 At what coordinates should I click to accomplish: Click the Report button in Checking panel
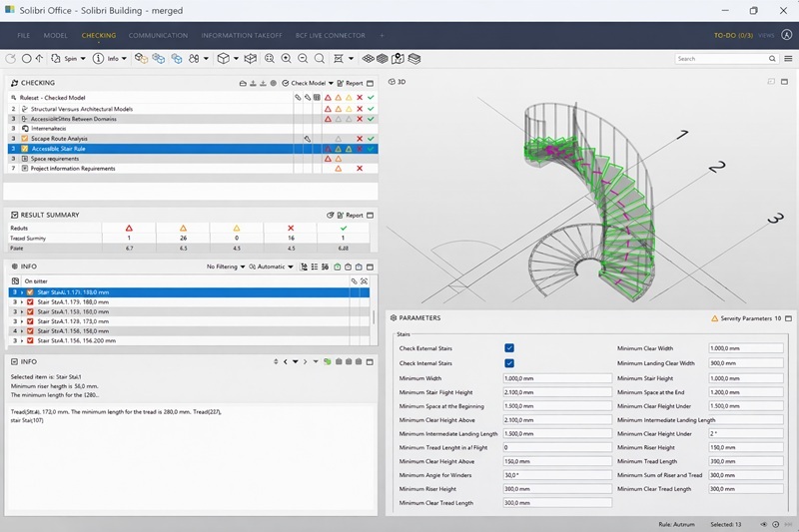351,84
